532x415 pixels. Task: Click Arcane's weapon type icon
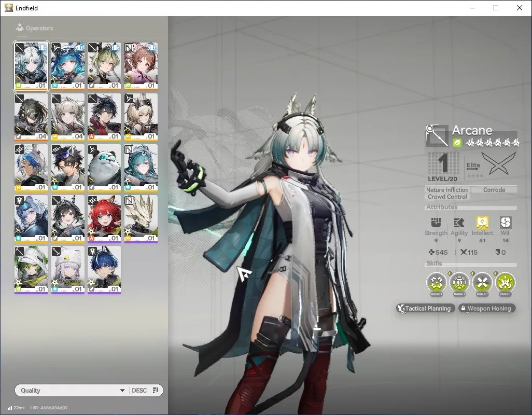tap(437, 135)
